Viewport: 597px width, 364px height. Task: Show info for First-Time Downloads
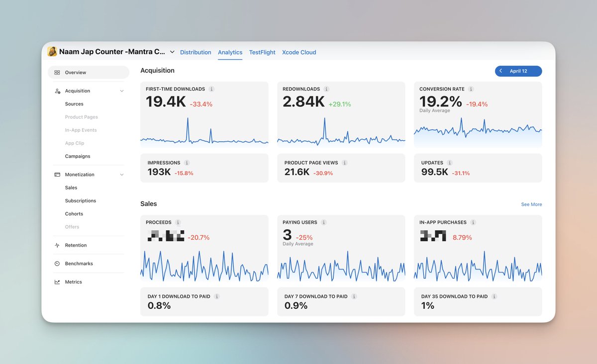(211, 89)
